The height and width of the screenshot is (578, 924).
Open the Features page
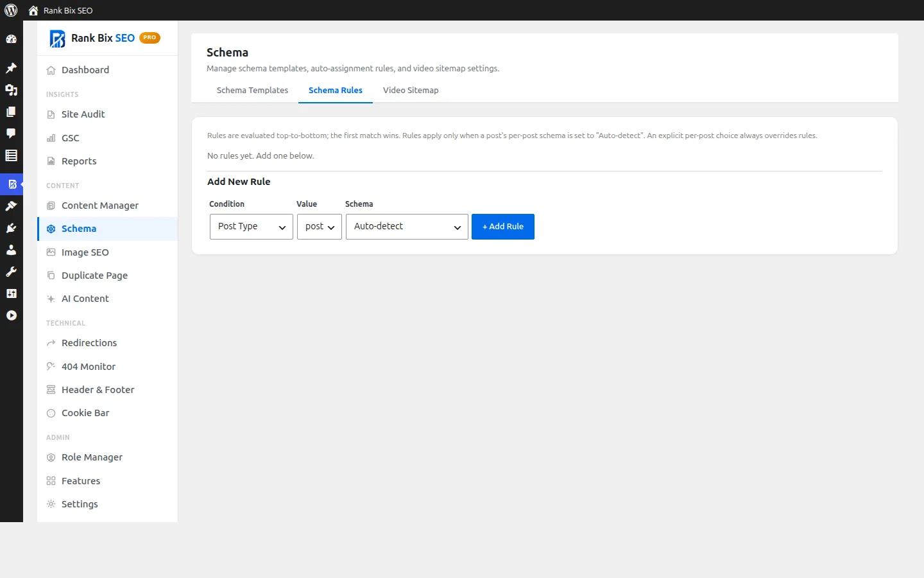pyautogui.click(x=108, y=481)
